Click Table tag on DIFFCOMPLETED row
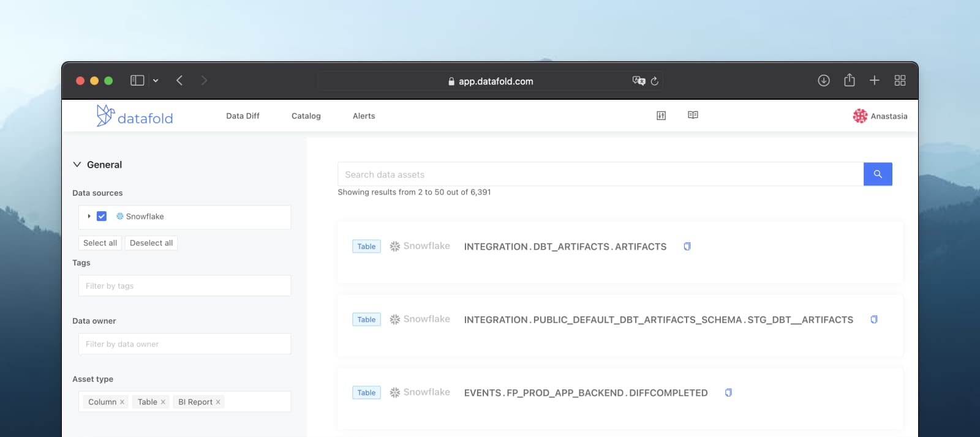 [366, 393]
